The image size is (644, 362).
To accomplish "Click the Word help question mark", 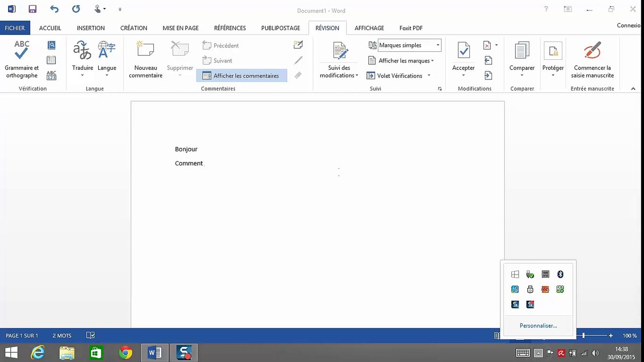I will tap(546, 9).
